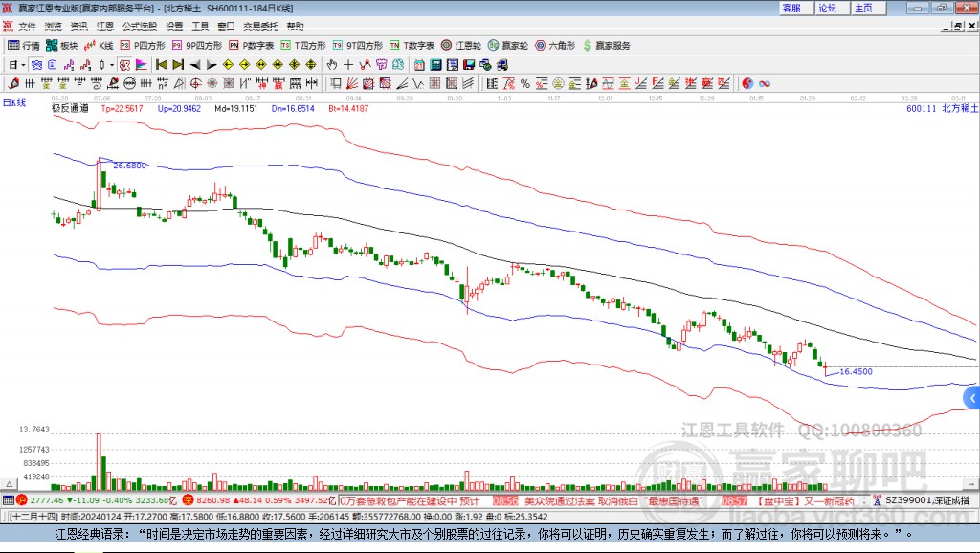Activate the crosshair cursor tool
The image size is (980, 553).
click(348, 65)
